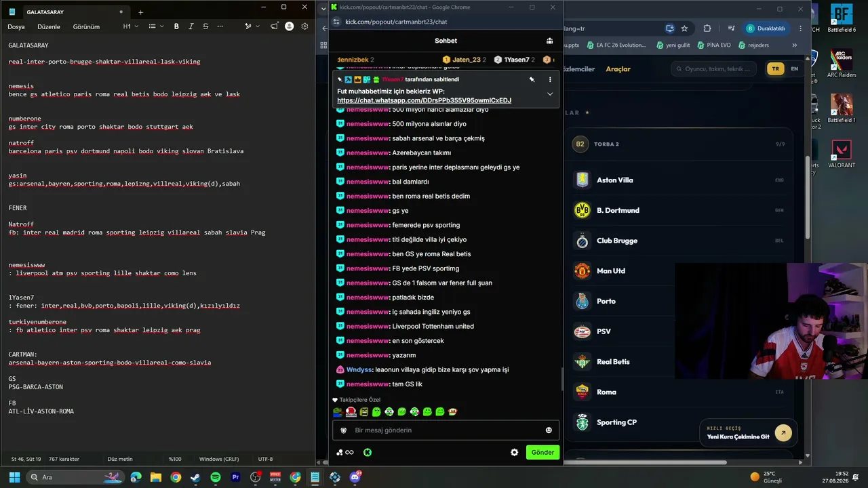Open Discord from the taskbar
Screen dimensions: 868x488
355,477
